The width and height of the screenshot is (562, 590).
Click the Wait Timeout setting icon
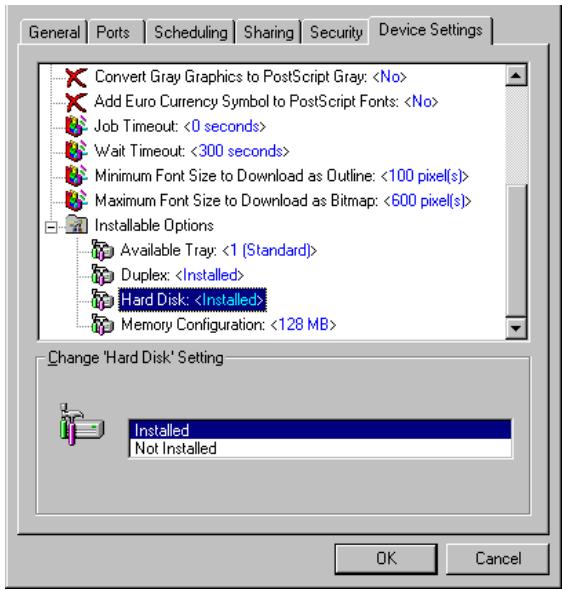click(76, 151)
